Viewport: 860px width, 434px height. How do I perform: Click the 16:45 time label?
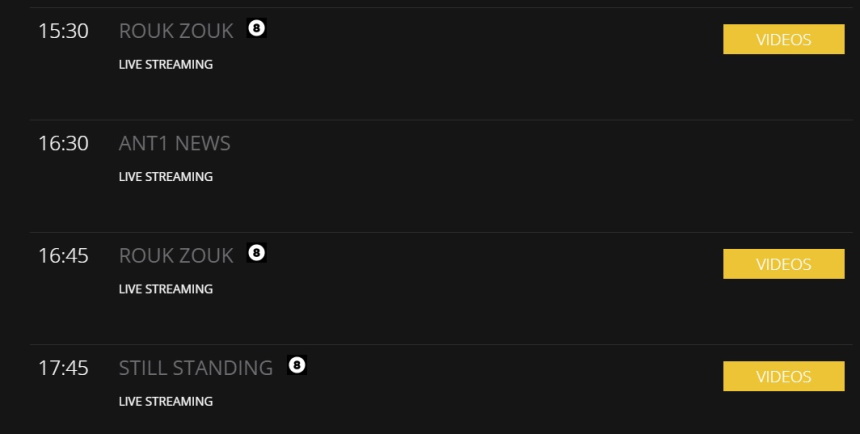tap(63, 255)
